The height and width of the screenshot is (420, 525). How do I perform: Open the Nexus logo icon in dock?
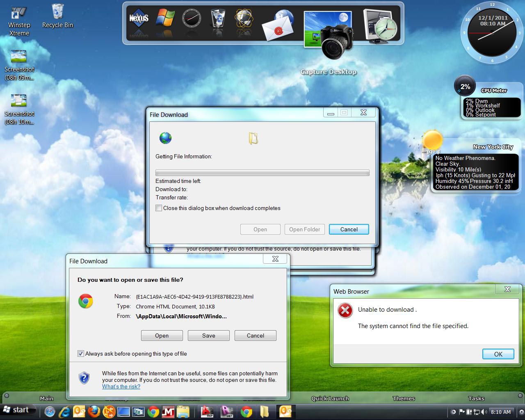coord(139,20)
